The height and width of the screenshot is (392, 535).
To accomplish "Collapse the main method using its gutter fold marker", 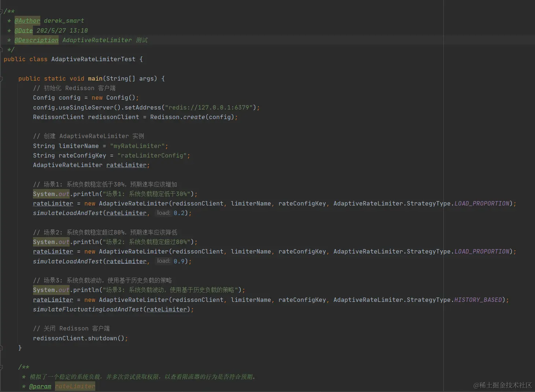I will pos(1,79).
